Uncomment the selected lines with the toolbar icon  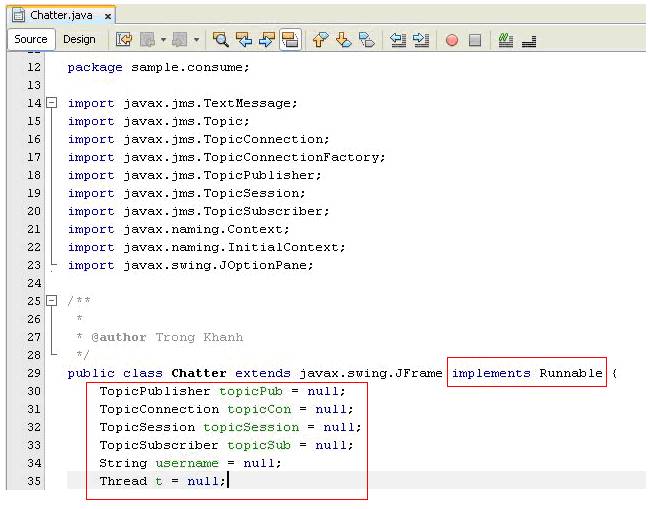(529, 41)
